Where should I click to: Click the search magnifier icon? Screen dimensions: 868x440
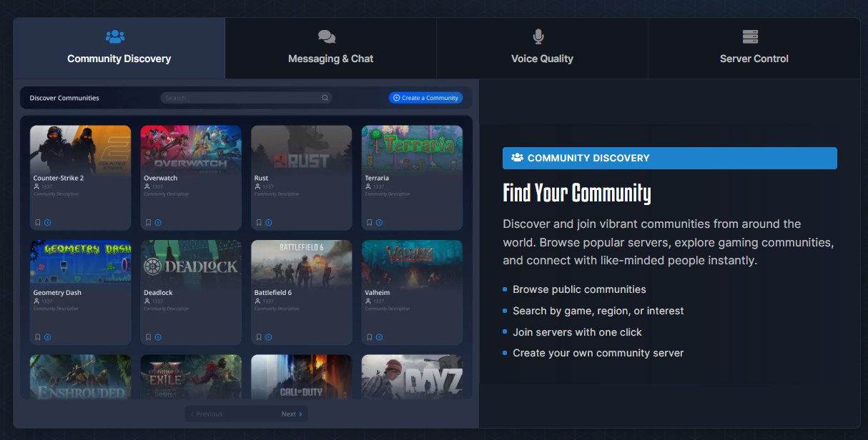coord(325,98)
